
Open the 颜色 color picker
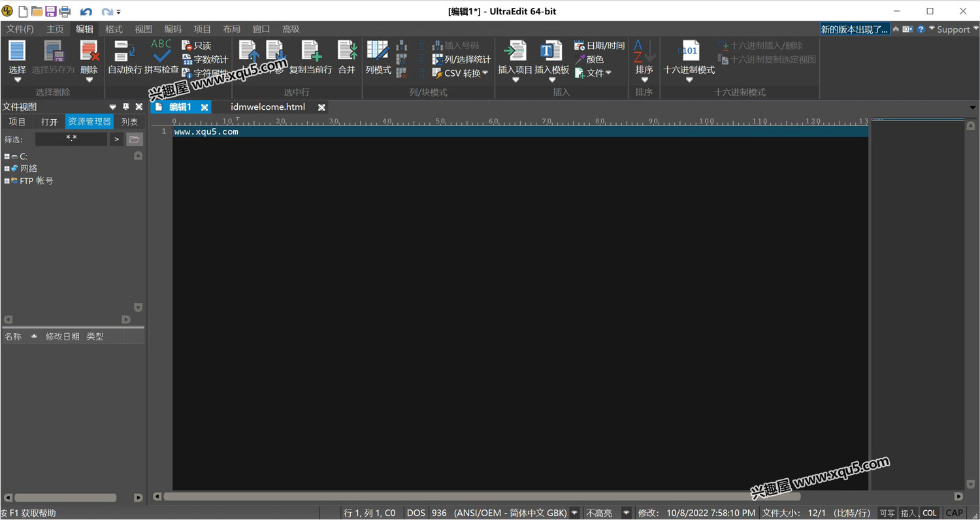pos(589,59)
